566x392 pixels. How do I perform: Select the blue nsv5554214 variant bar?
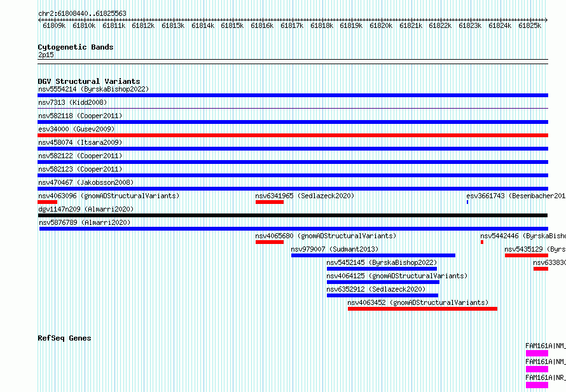click(x=293, y=95)
